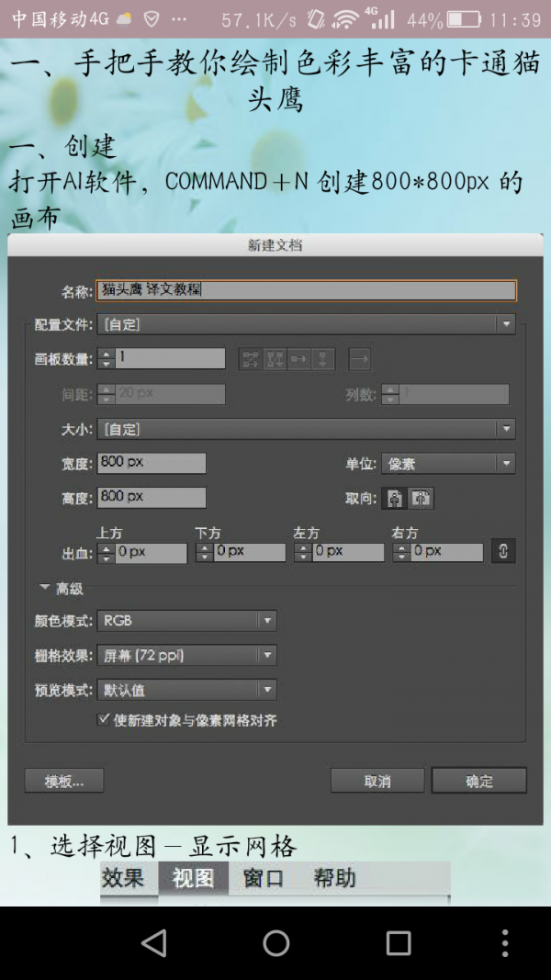Click the 确定 confirm button
551x980 pixels.
(x=479, y=781)
